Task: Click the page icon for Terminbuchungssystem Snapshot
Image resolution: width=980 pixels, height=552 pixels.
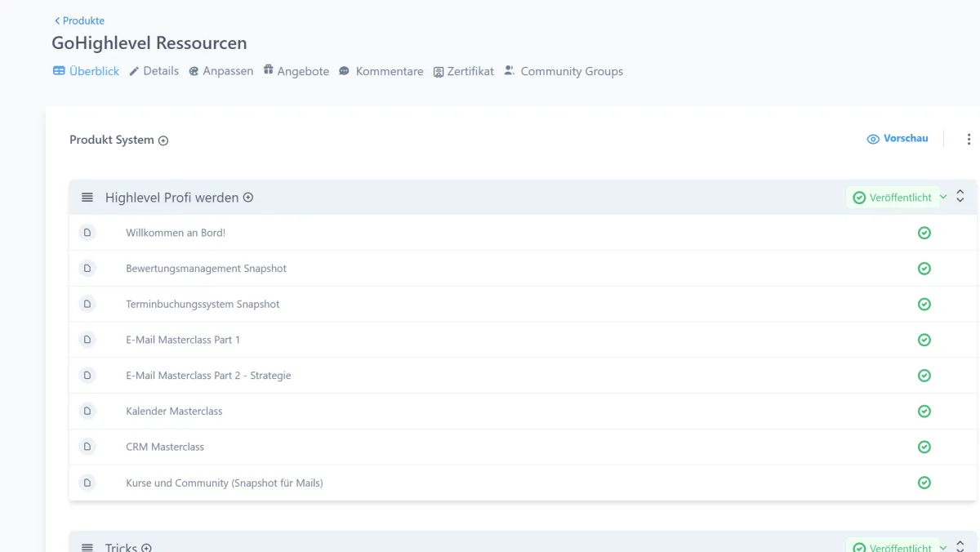Action: (87, 304)
